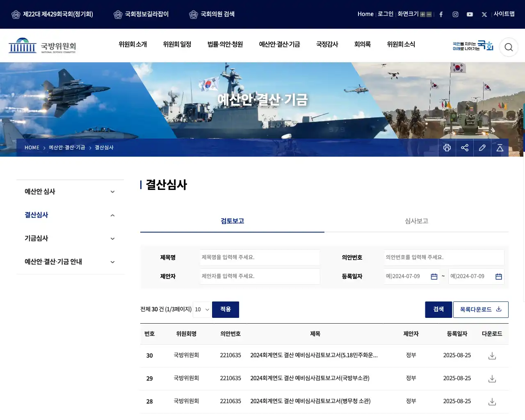Focus the 의안번호 input field
This screenshot has height=420, width=525.
[444, 258]
